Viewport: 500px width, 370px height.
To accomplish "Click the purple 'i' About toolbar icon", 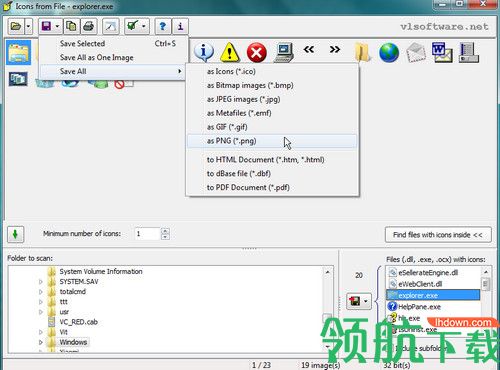I will pos(180,26).
